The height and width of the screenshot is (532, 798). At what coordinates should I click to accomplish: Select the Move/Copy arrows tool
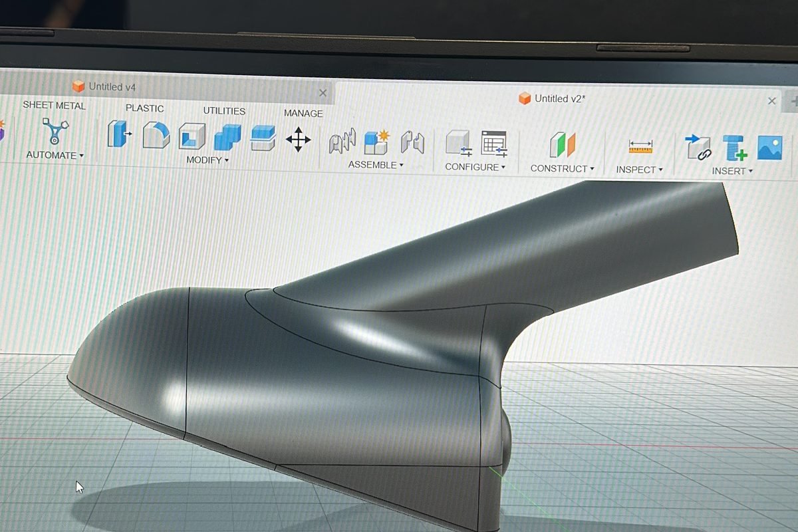tap(298, 140)
